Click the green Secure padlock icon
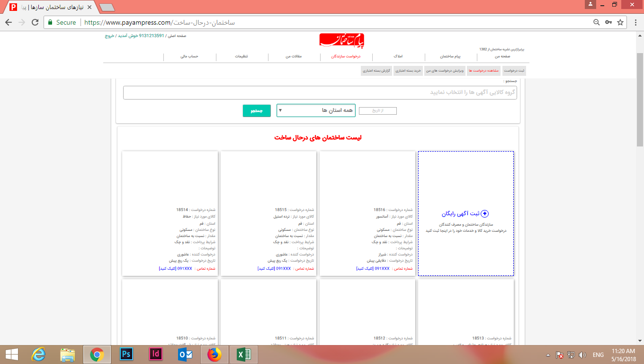This screenshot has width=644, height=364. 50,22
